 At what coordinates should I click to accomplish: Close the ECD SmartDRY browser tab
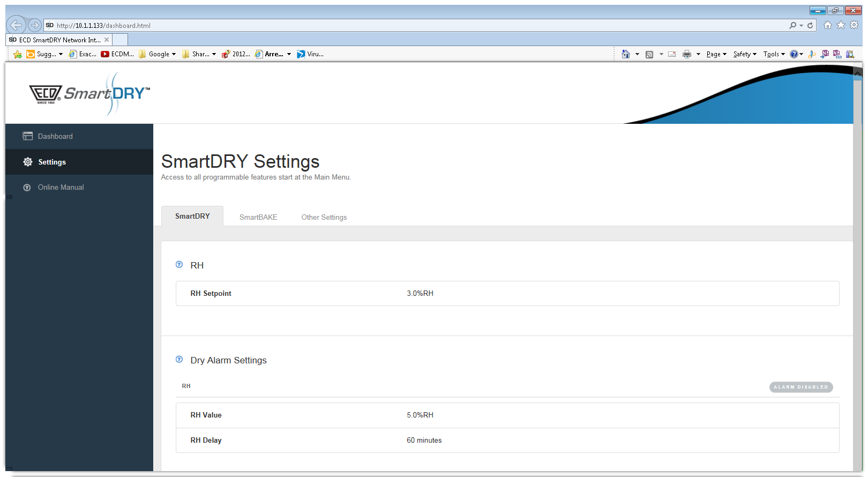107,40
